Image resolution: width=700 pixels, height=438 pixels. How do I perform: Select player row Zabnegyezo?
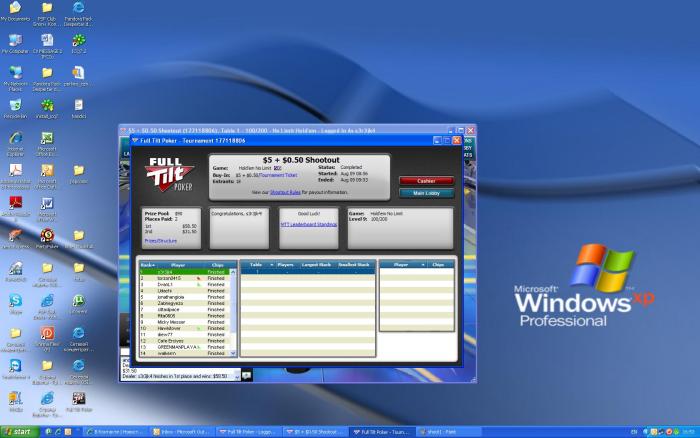tap(185, 303)
